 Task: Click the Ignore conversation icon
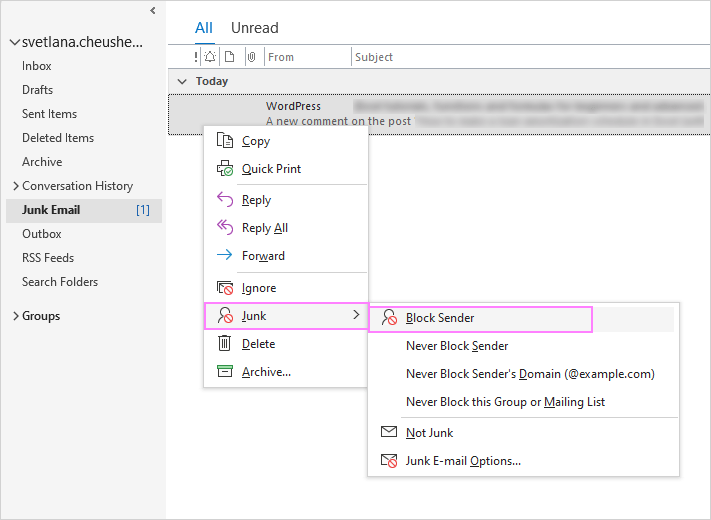(x=224, y=287)
